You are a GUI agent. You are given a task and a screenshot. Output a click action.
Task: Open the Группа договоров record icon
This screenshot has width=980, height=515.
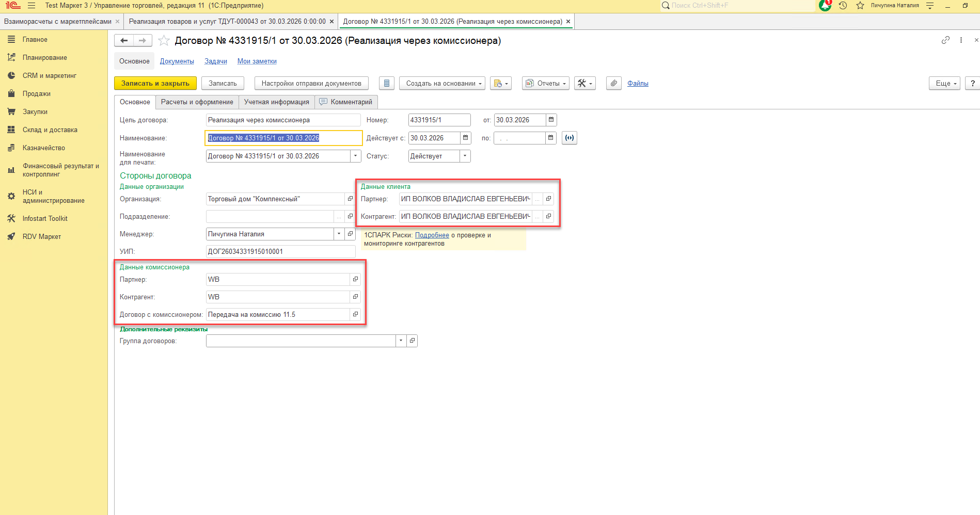click(412, 341)
